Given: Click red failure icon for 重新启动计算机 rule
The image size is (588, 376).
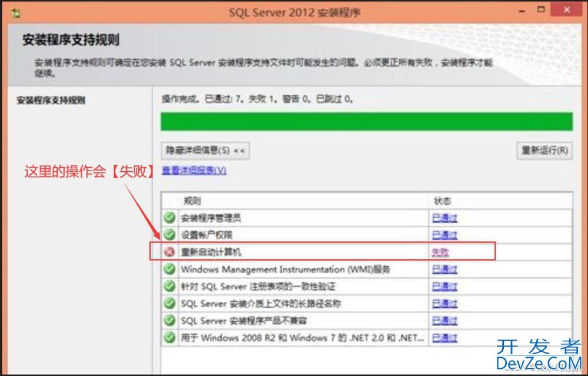Looking at the screenshot, I should click(x=170, y=252).
